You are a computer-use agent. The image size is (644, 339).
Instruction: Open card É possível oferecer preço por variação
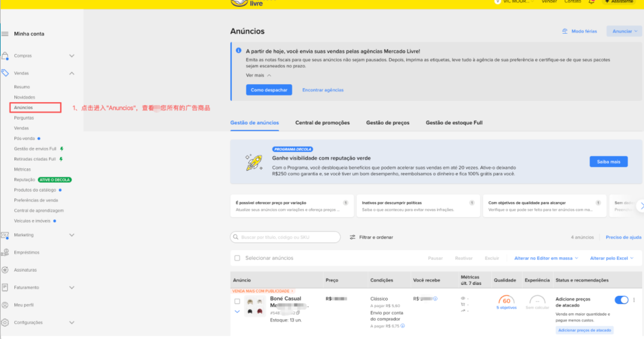(x=292, y=206)
